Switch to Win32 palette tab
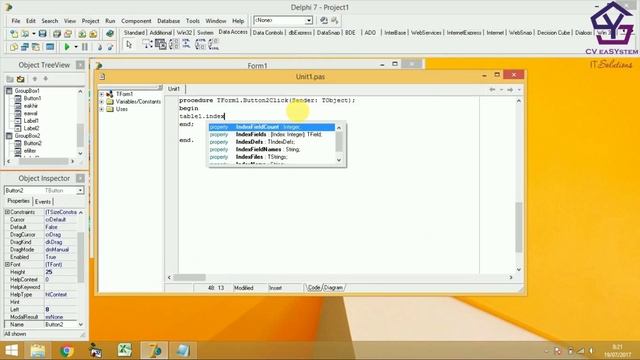Viewport: 640px width, 360px height. [184, 33]
